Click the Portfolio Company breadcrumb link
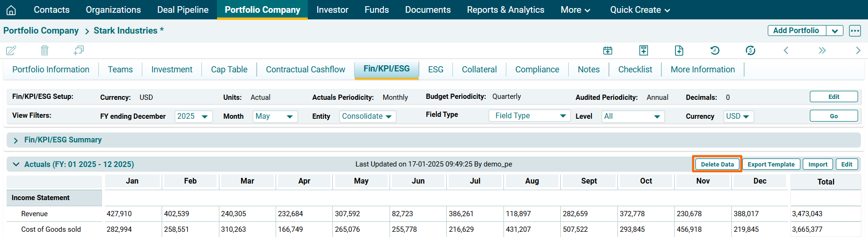868x237 pixels. tap(41, 31)
